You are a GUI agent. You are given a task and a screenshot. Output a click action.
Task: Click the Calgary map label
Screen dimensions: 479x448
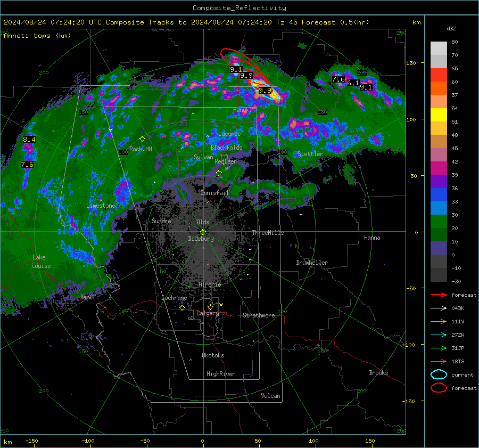click(x=208, y=313)
